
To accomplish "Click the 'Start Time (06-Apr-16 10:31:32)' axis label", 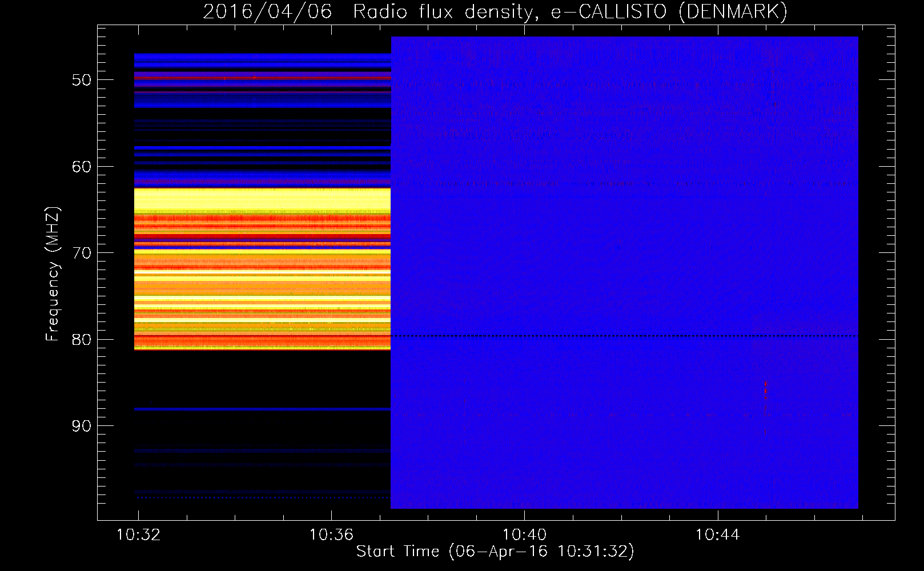I will point(495,552).
